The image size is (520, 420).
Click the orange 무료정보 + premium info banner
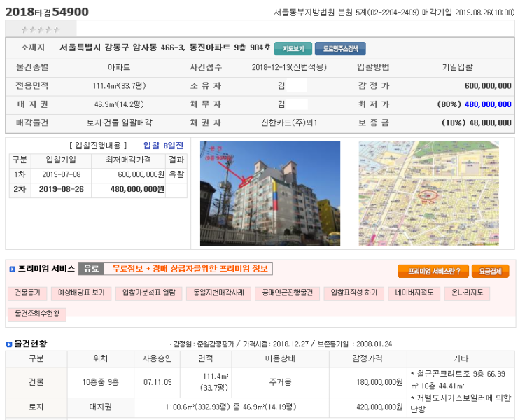pos(190,269)
